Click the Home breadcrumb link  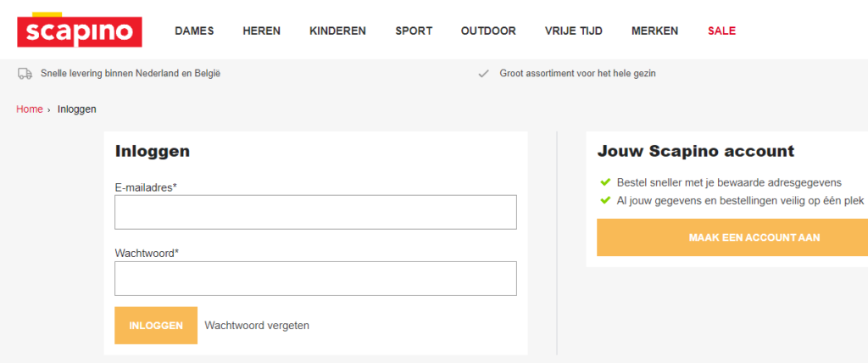point(30,109)
